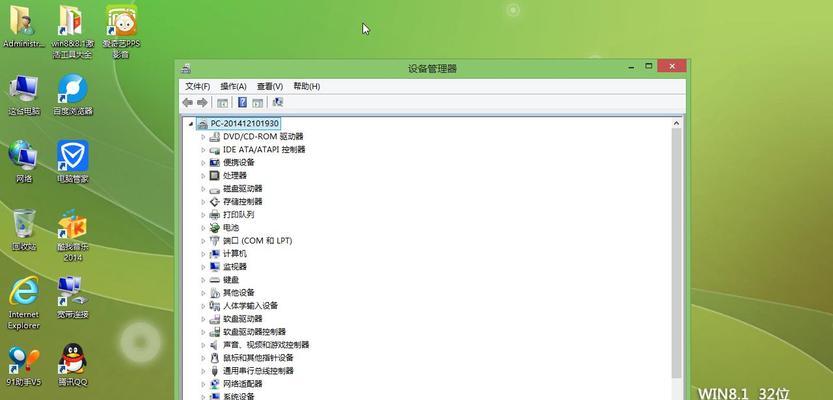Click the scan for hardware changes icon
The image size is (833, 400).
(x=278, y=102)
